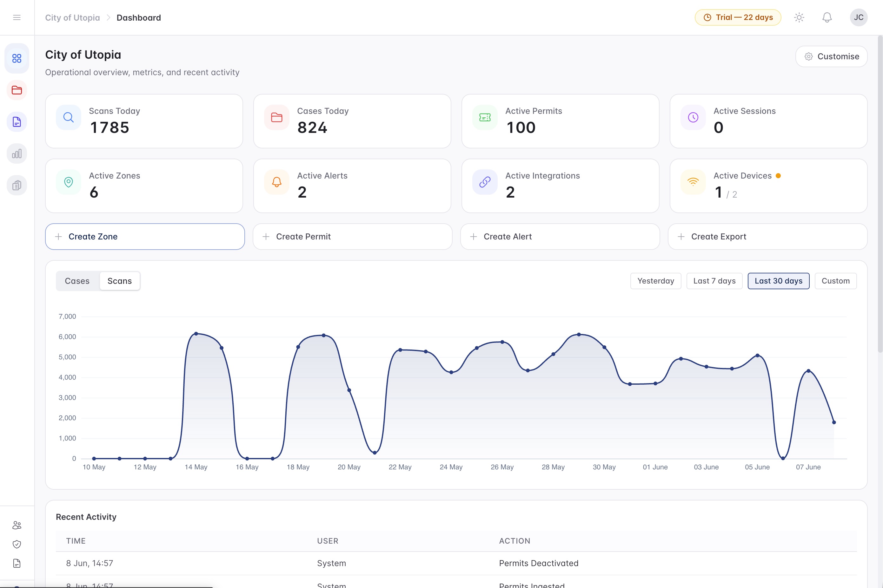Open the Scans Today value 1785
The image size is (883, 588).
click(x=110, y=127)
